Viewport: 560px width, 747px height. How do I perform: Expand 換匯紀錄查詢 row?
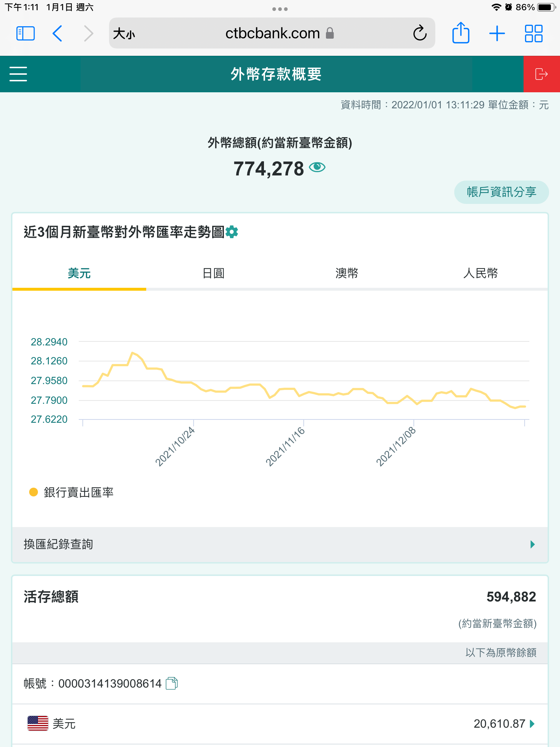pos(280,545)
